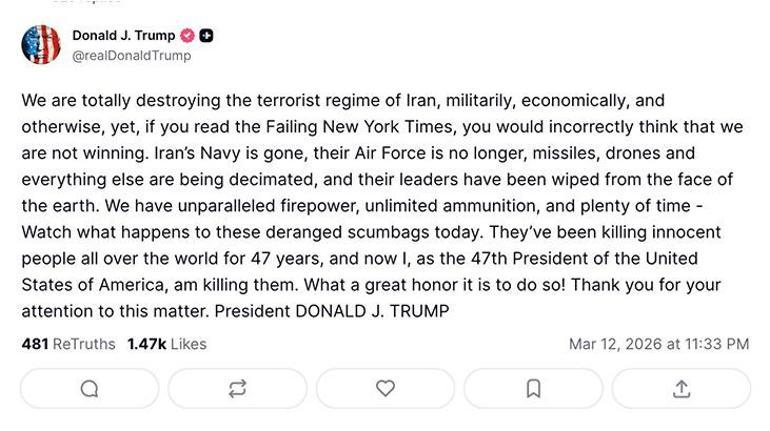View the 1.47k Likes list
The height and width of the screenshot is (431, 770).
pyautogui.click(x=166, y=344)
